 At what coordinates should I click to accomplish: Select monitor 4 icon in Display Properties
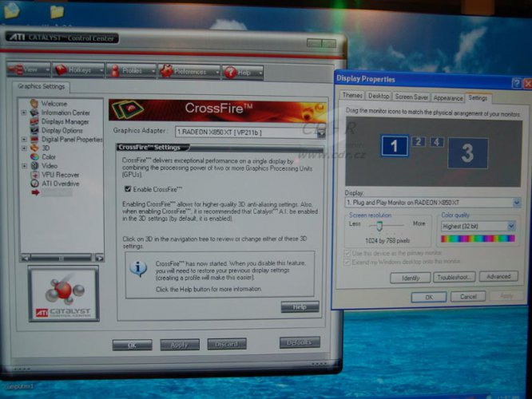pyautogui.click(x=437, y=142)
